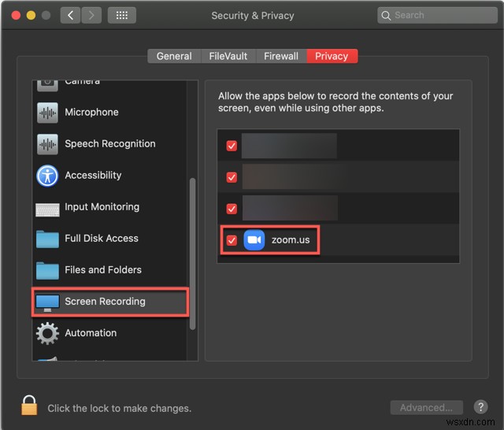Select Microphone in the privacy list

pos(109,113)
